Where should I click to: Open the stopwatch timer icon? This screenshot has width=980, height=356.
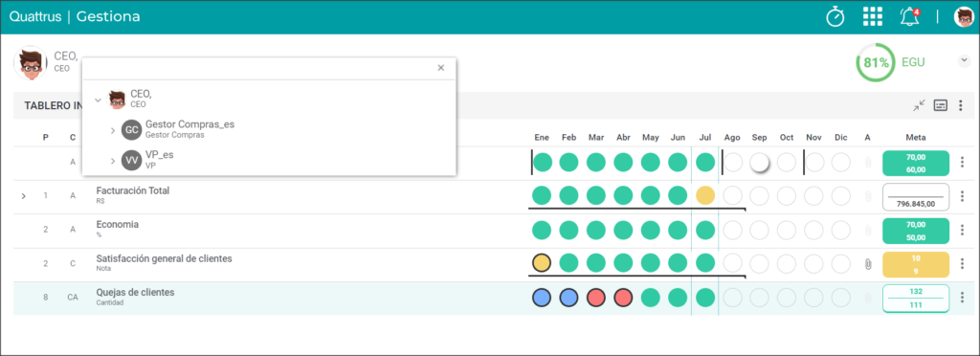(x=835, y=17)
